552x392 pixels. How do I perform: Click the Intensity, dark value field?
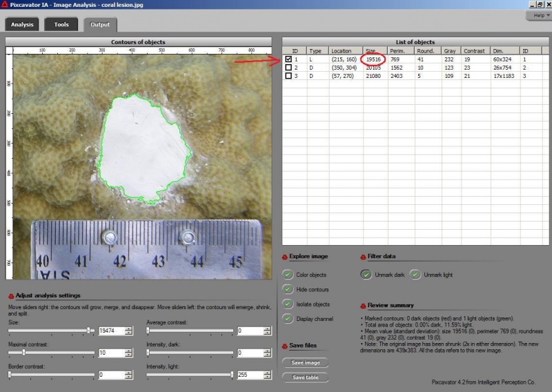tap(250, 352)
